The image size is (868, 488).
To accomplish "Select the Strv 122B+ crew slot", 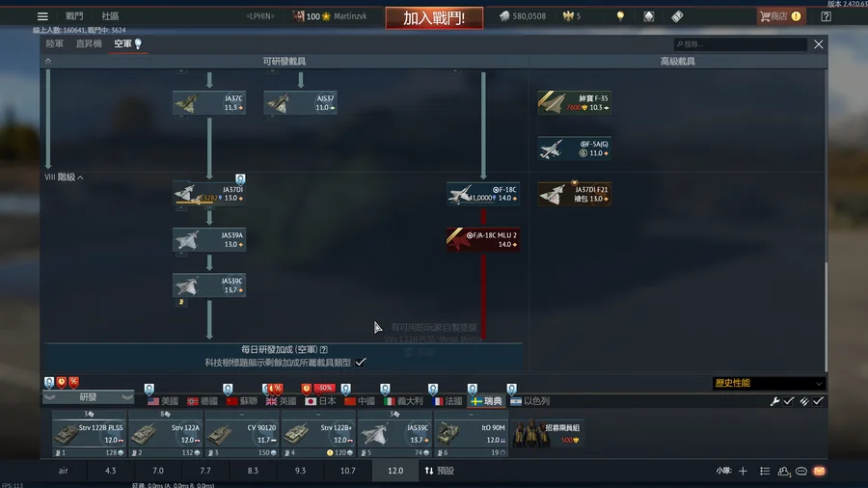I will [317, 433].
